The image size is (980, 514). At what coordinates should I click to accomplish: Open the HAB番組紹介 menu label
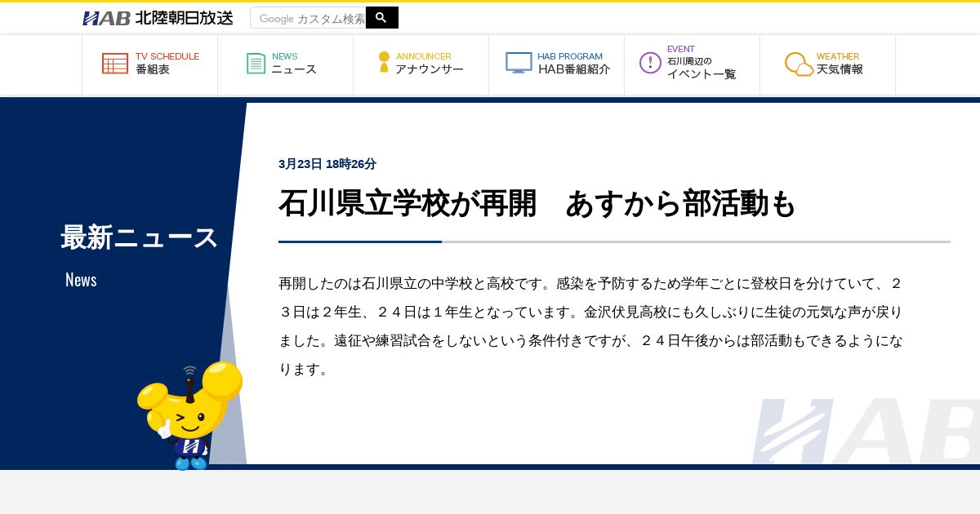[x=574, y=70]
